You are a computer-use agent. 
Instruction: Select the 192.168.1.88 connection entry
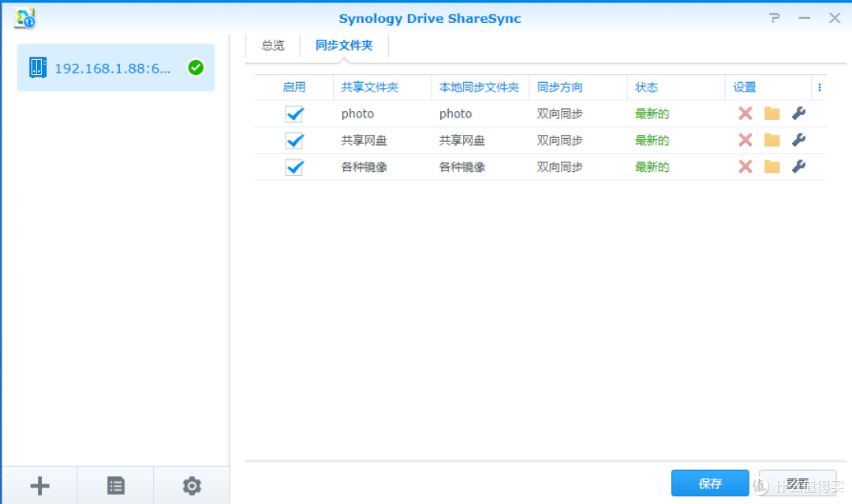point(116,68)
